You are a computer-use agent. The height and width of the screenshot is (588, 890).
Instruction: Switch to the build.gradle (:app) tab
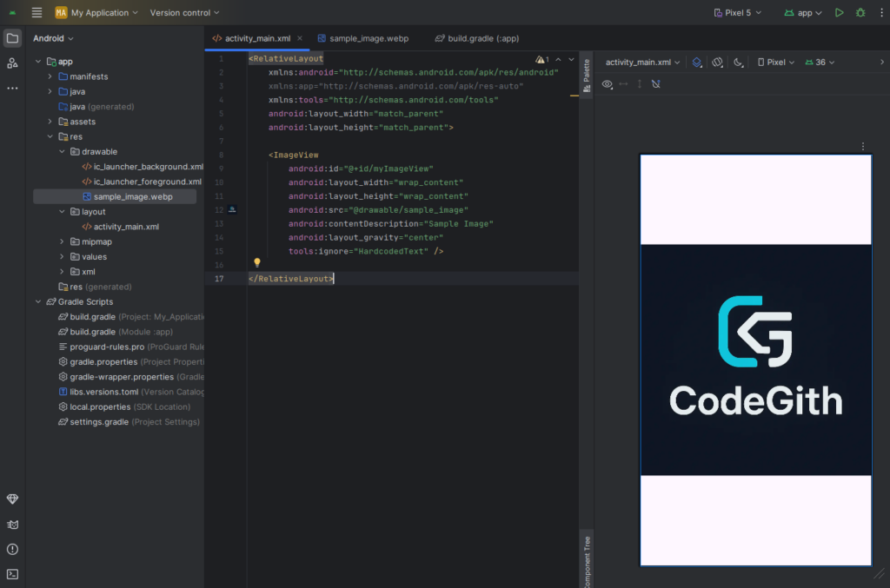(477, 38)
